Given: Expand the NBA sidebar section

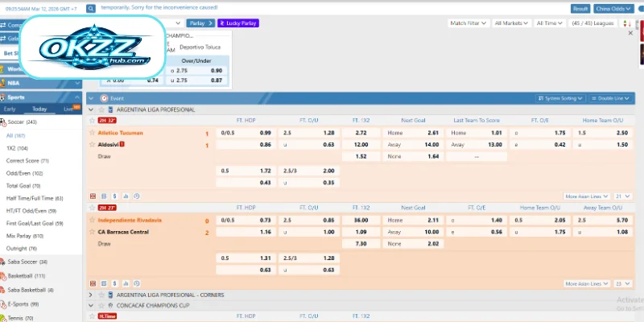Looking at the screenshot, I should 41,84.
